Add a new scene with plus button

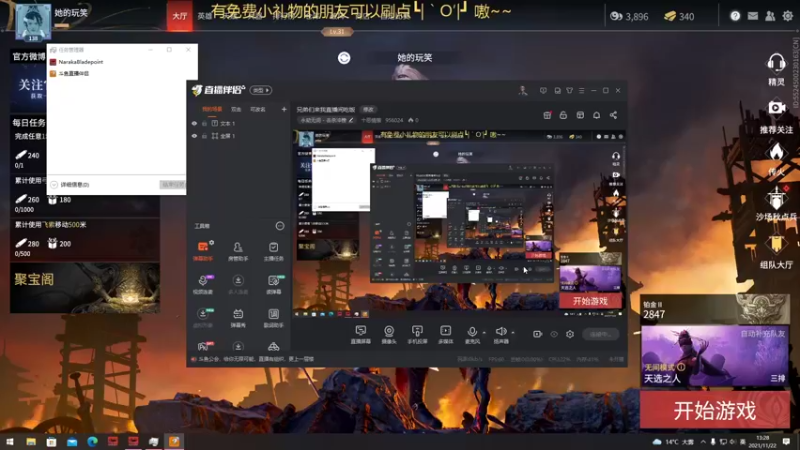(x=284, y=109)
